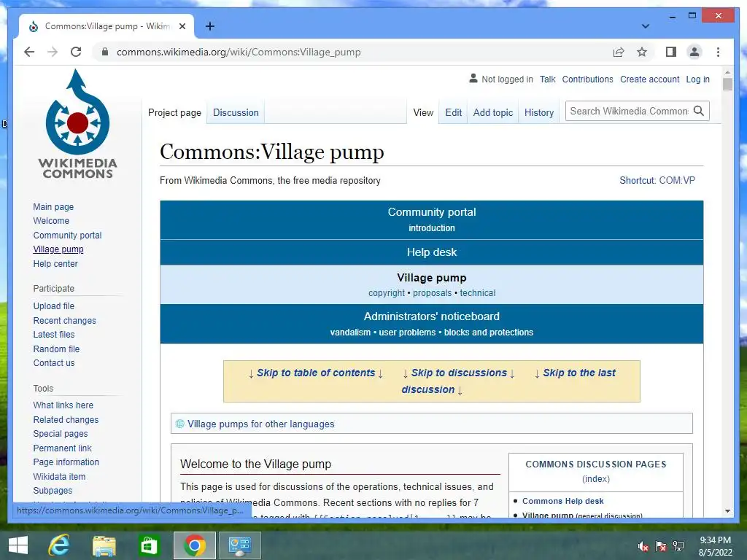Image resolution: width=747 pixels, height=560 pixels.
Task: Click Recent changes sidebar link
Action: 64,321
